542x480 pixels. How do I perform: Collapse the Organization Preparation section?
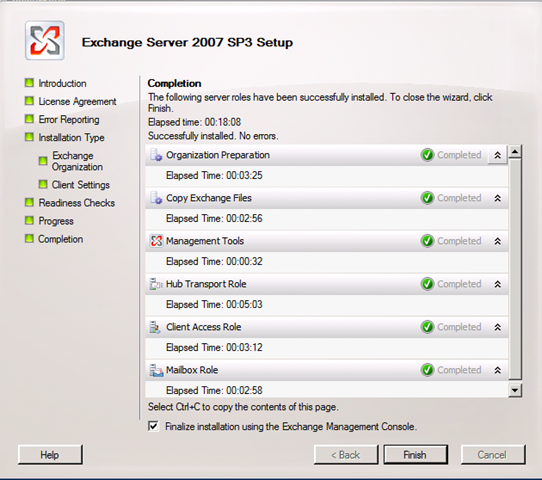tap(497, 155)
